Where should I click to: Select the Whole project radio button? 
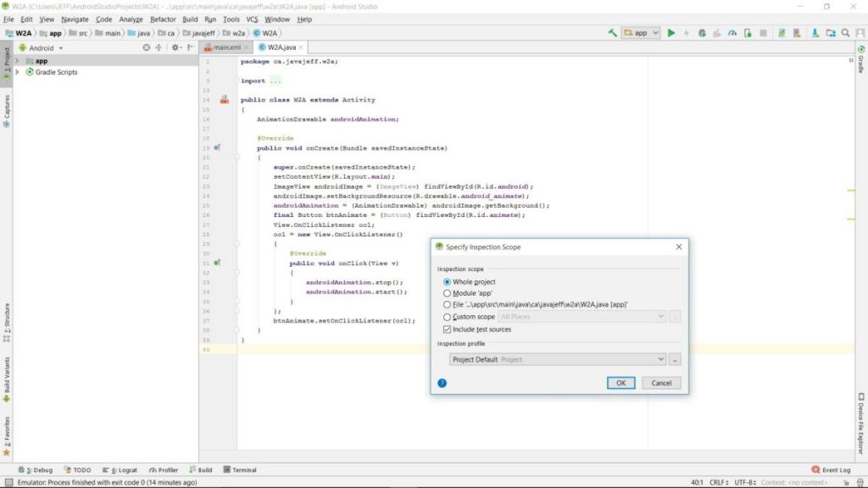pos(447,281)
